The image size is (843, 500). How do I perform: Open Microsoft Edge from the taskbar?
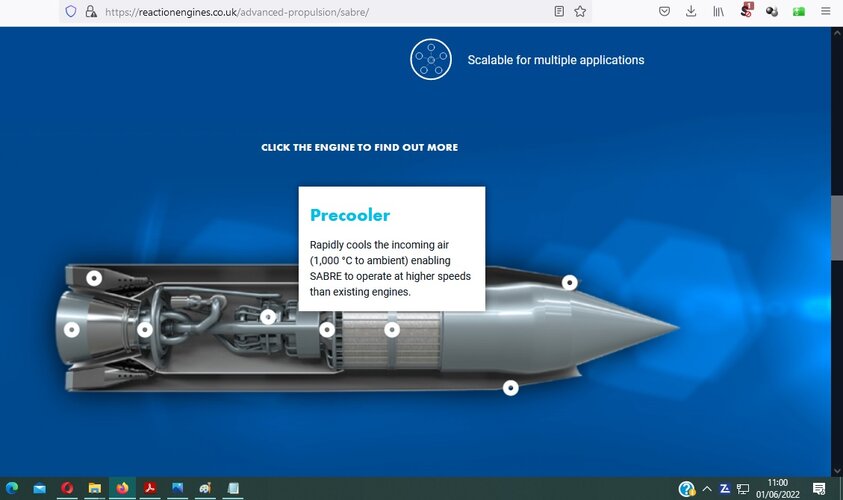point(12,488)
